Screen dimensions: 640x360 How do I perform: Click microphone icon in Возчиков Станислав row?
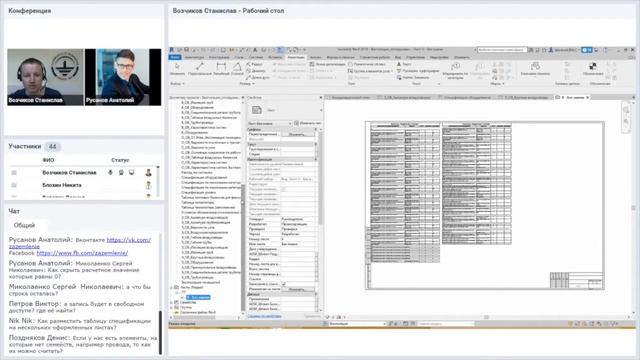coord(110,173)
